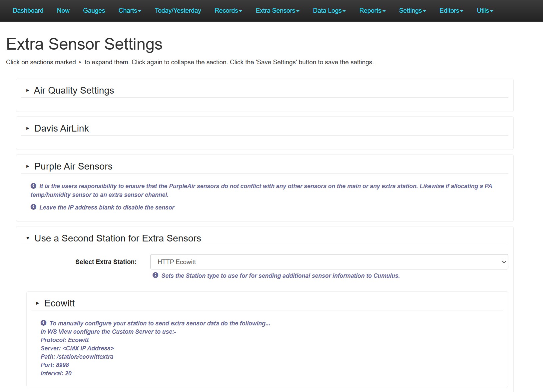
Task: Open the Extra Sensors menu
Action: point(277,11)
